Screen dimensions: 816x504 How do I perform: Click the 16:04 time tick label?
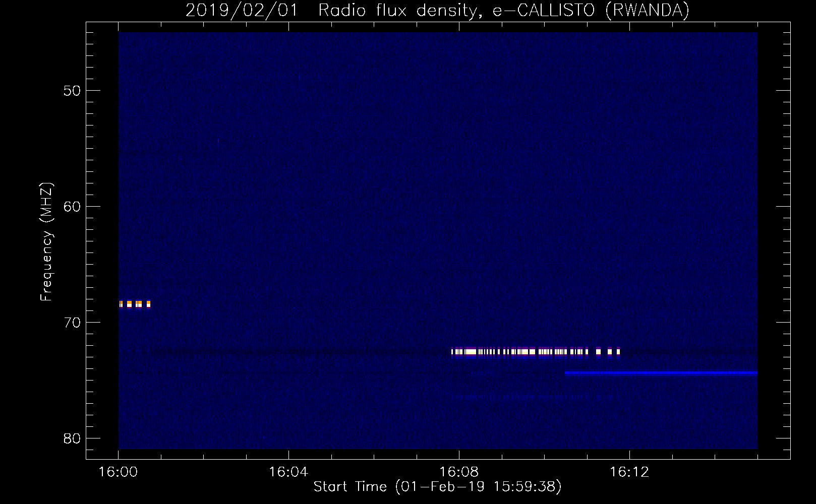(288, 472)
